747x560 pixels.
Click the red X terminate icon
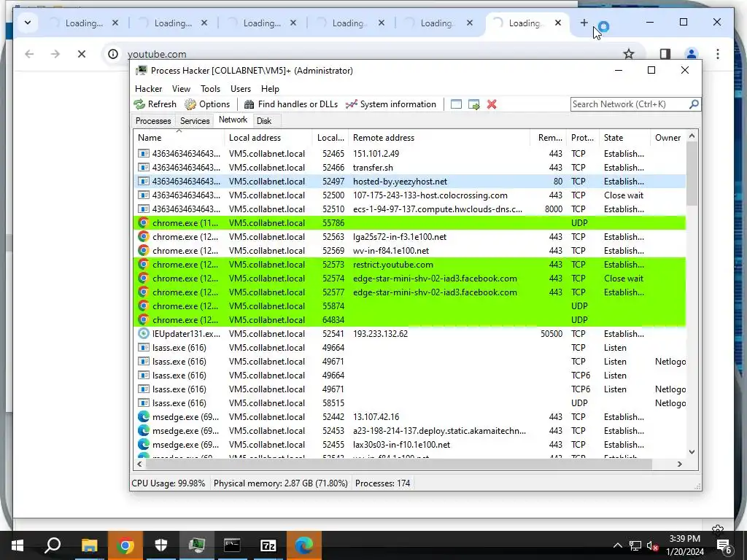click(x=492, y=104)
